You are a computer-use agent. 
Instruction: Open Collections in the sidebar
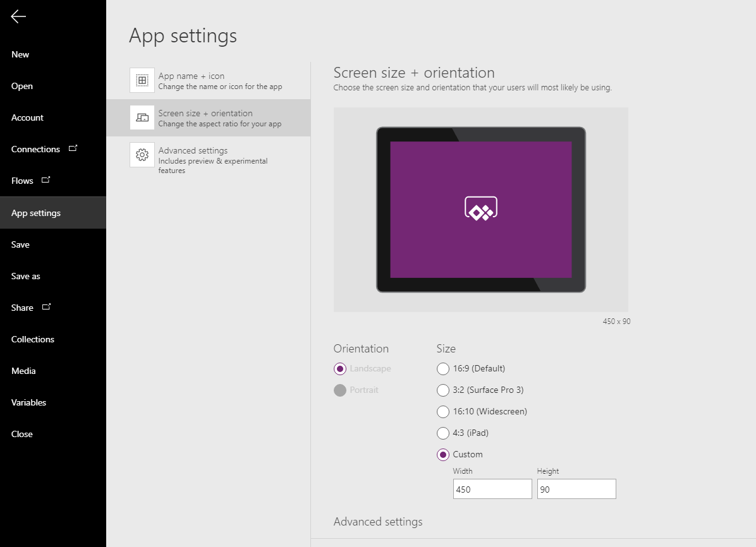tap(53, 339)
